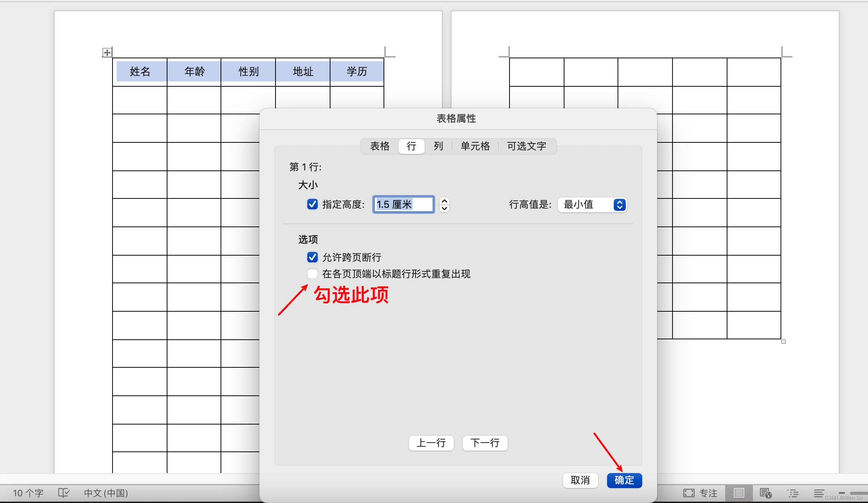Click the 确定 button
Viewport: 868px width, 503px height.
coord(624,480)
